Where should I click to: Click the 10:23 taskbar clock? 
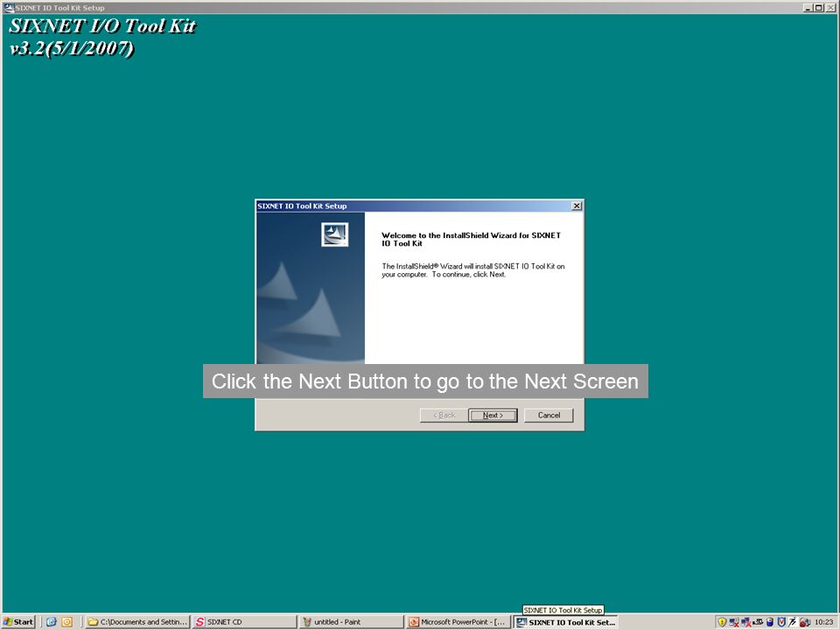pos(824,622)
